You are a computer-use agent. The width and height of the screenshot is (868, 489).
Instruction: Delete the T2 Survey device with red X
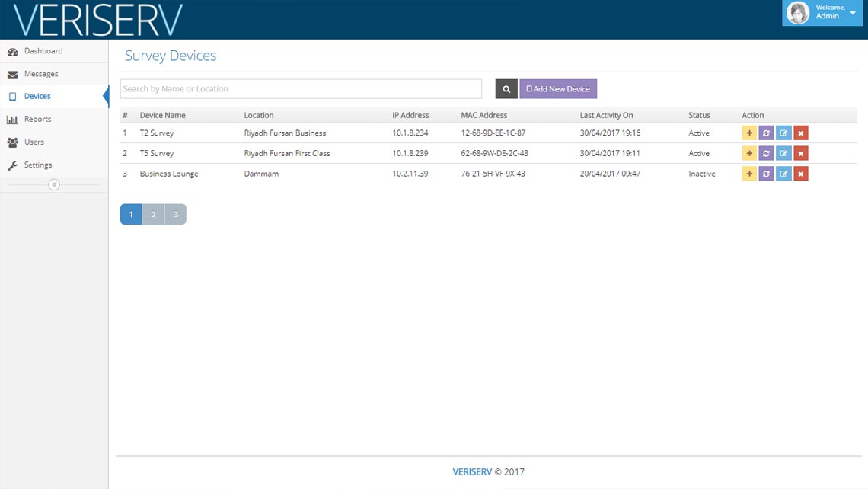800,133
